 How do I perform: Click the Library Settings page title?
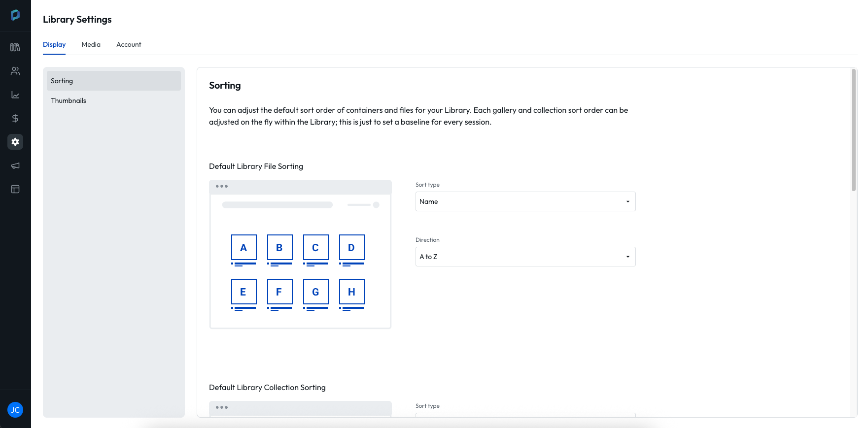[77, 19]
